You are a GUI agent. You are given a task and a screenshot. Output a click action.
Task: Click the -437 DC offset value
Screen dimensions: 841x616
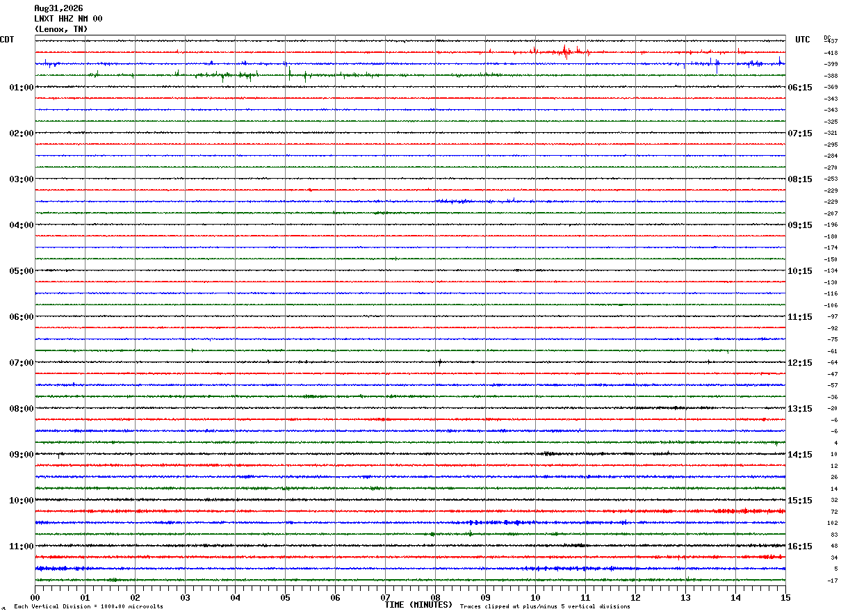831,42
